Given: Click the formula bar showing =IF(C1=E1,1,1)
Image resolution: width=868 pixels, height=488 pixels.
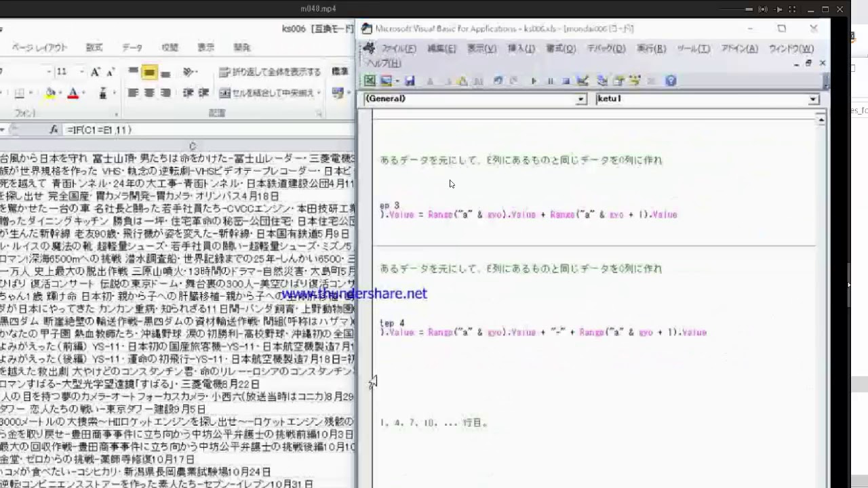Looking at the screenshot, I should pos(203,129).
